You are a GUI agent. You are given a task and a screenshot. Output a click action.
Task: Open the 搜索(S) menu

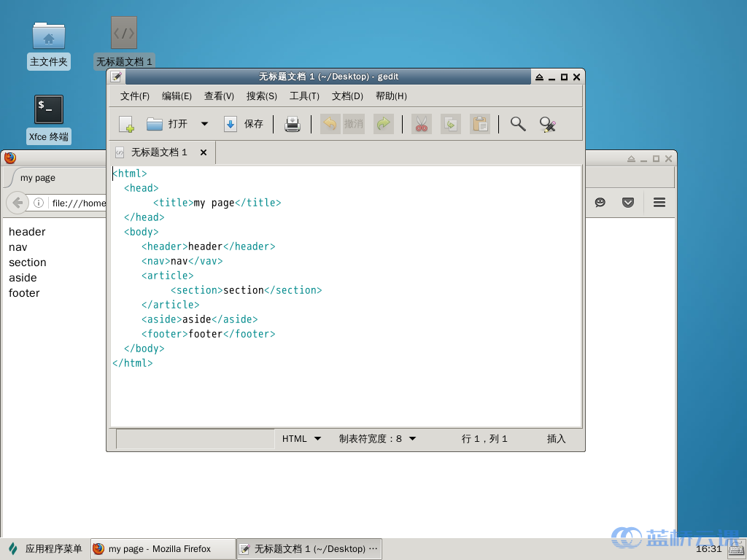pyautogui.click(x=261, y=96)
